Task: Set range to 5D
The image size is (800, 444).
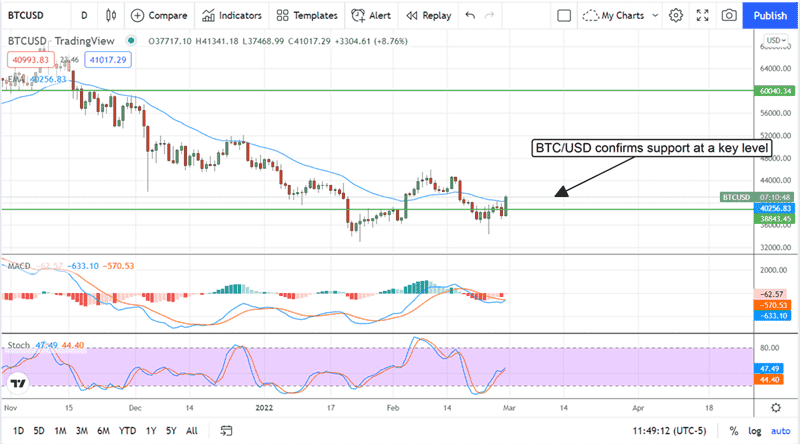Action: pyautogui.click(x=39, y=431)
